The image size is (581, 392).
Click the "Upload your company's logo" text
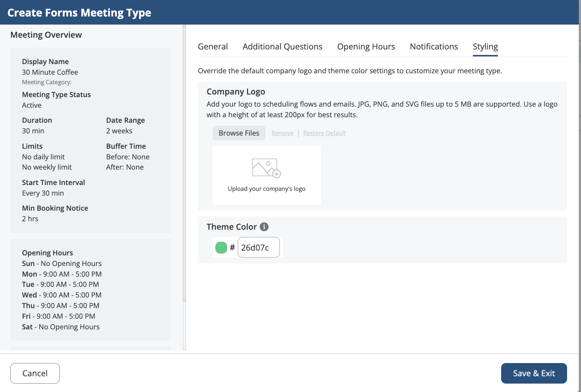[x=266, y=189]
